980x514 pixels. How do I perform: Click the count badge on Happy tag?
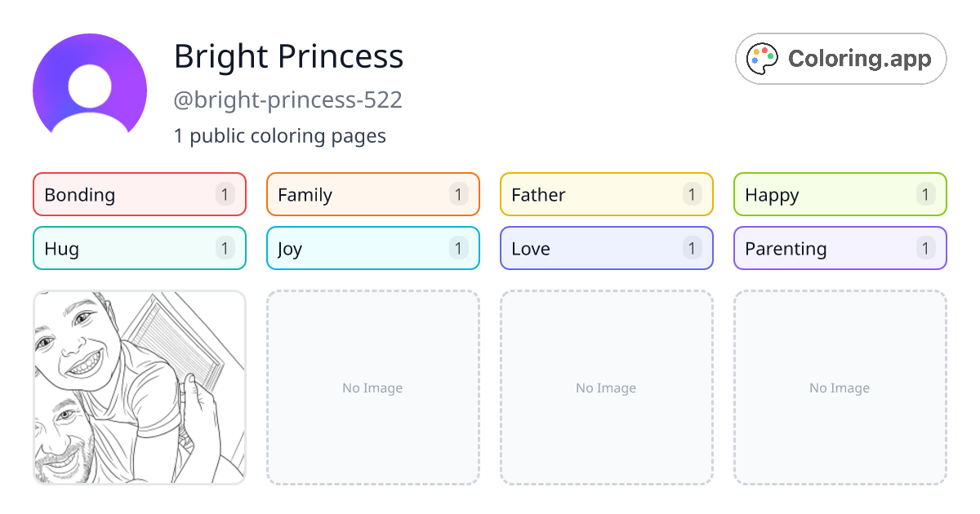pos(925,194)
